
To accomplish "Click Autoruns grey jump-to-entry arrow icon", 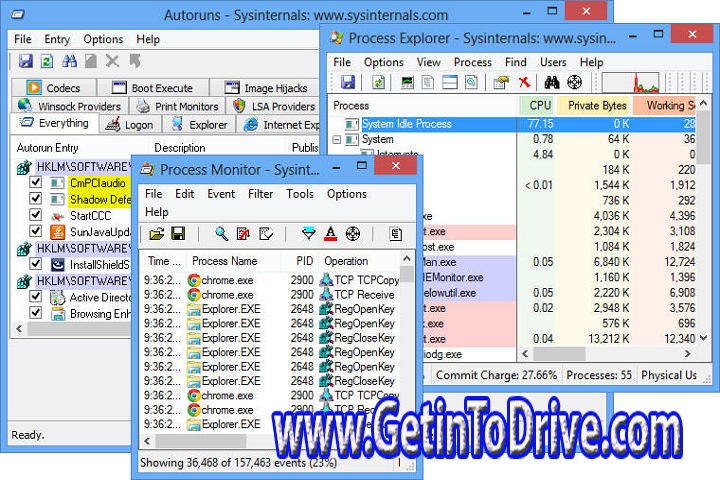I will [135, 61].
